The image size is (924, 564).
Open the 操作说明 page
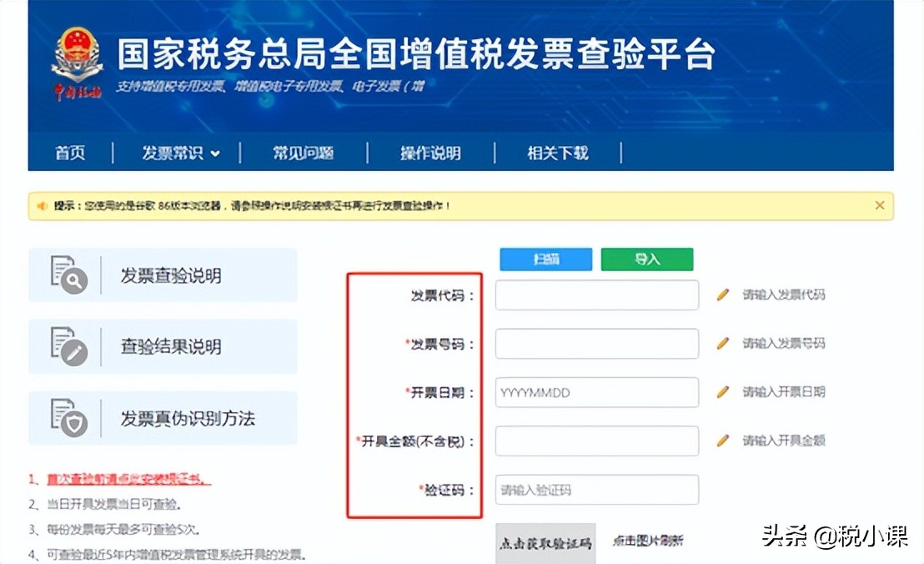pos(430,153)
